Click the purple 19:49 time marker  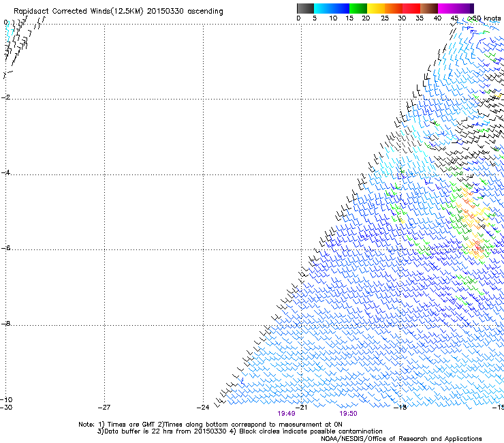pos(286,414)
